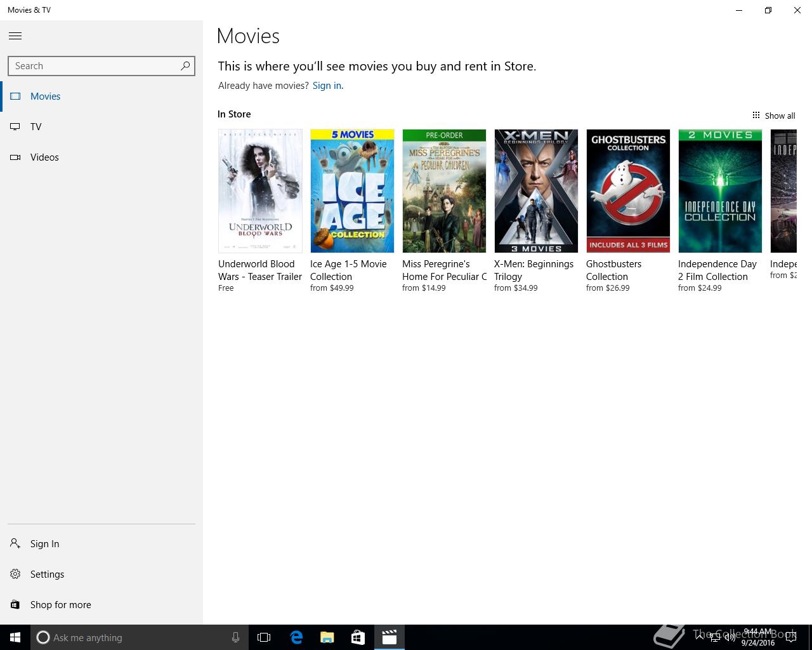The image size is (812, 650).
Task: Launch Microsoft Edge from taskbar
Action: 296,637
